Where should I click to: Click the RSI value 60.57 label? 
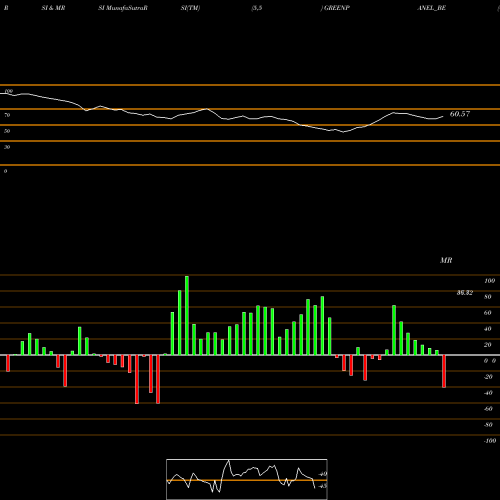coord(460,114)
